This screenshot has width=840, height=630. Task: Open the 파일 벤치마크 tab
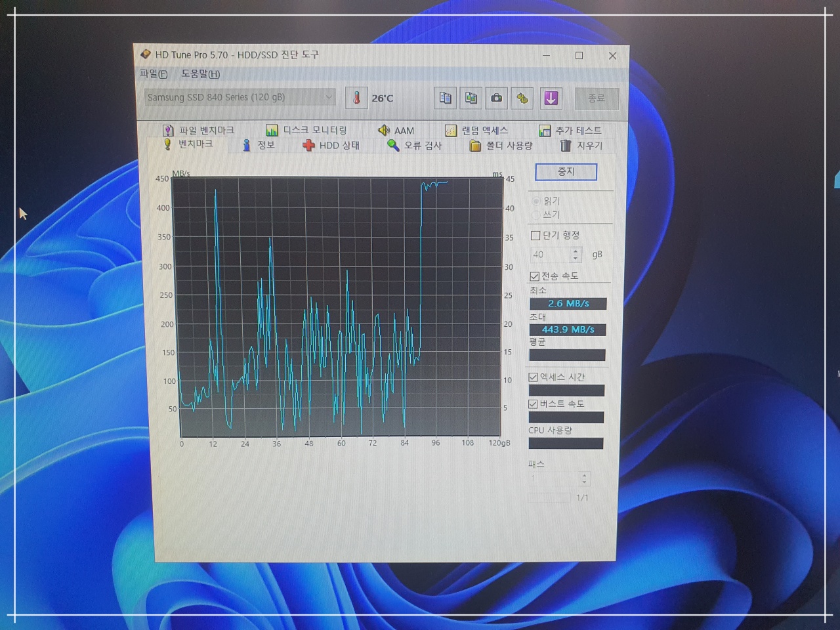point(198,130)
